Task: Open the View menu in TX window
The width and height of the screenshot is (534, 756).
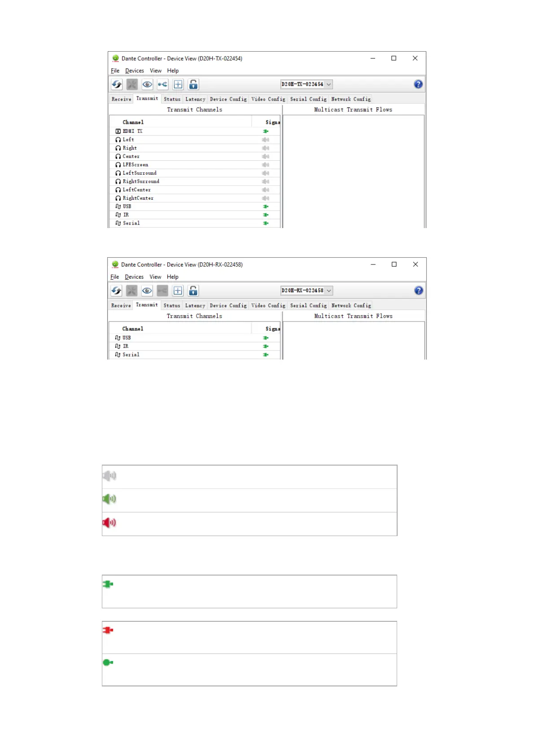Action: tap(156, 70)
